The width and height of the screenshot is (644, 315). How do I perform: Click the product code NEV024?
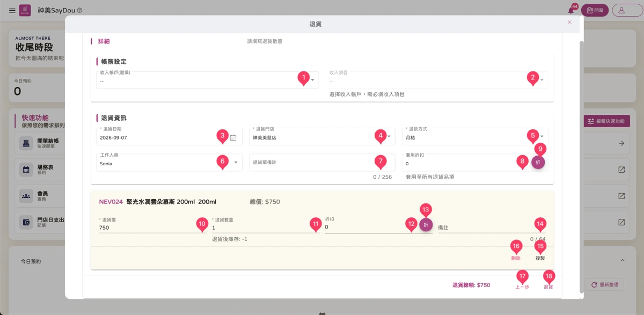click(111, 202)
